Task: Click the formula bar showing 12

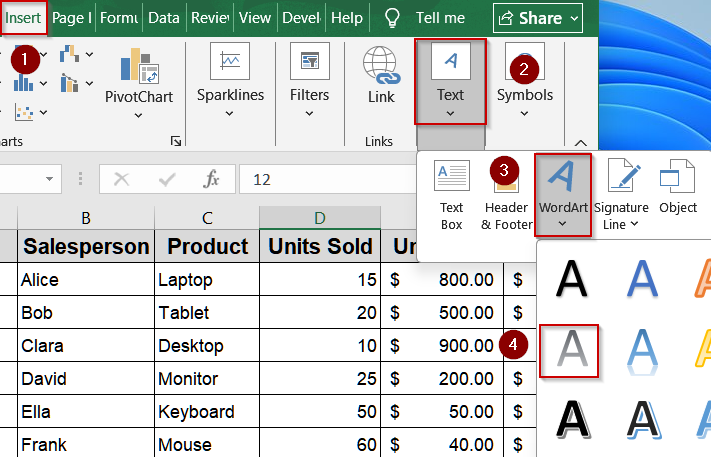Action: point(327,180)
